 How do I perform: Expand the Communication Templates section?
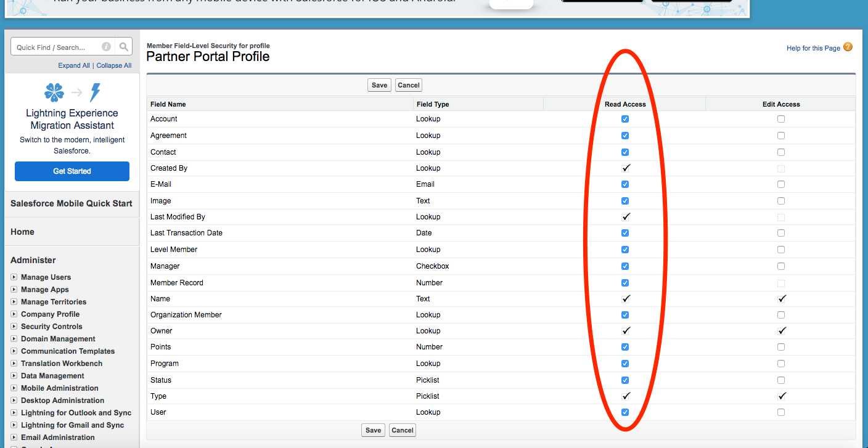pos(14,351)
